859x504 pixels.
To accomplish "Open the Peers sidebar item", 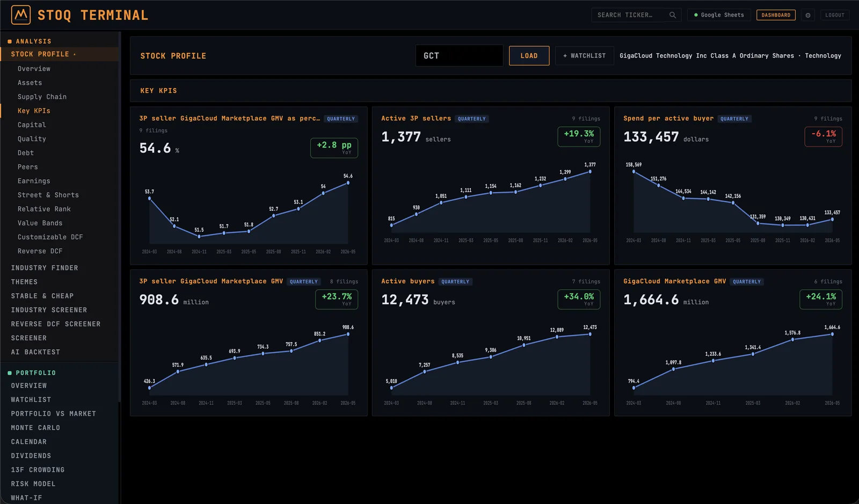I will click(28, 167).
